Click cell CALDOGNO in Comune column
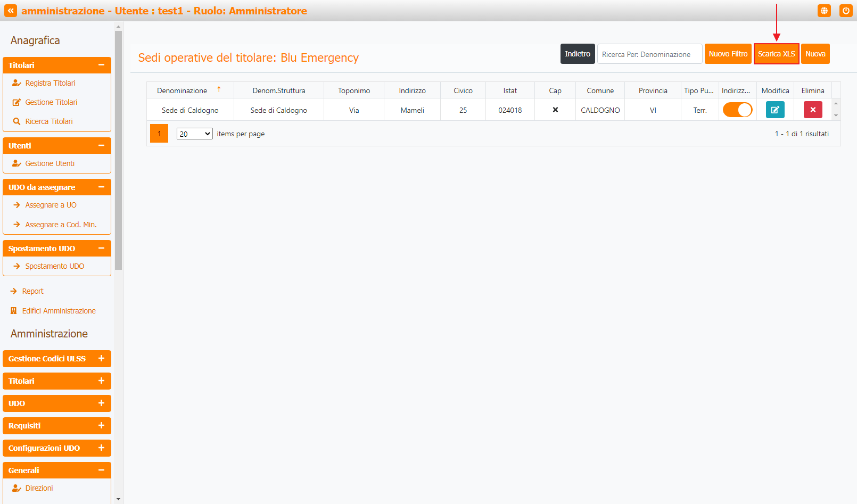857x504 pixels. tap(600, 110)
